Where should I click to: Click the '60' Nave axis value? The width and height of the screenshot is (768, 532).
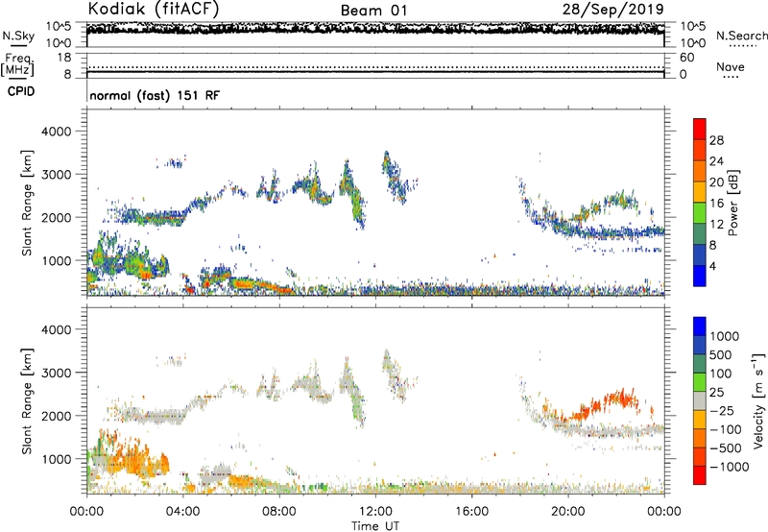click(687, 58)
